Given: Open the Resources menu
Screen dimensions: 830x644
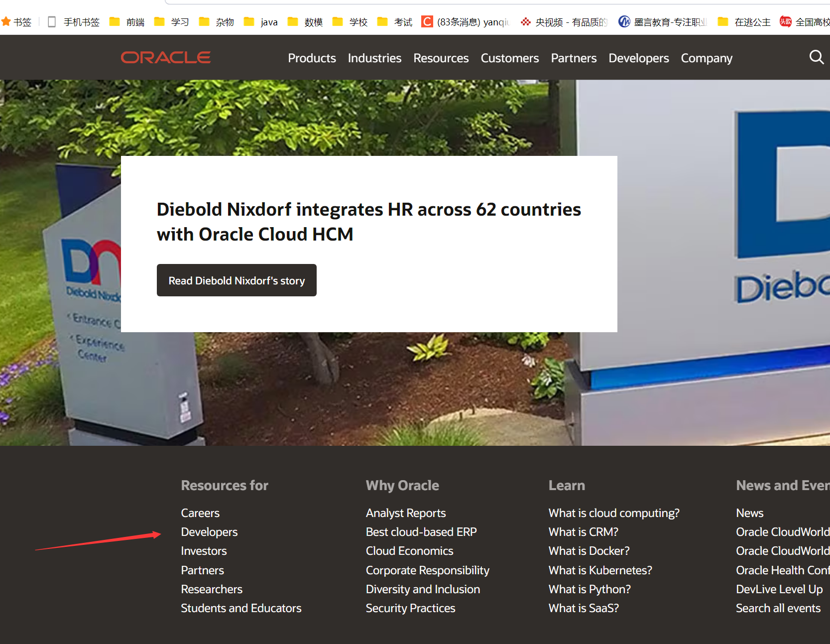Looking at the screenshot, I should click(441, 58).
